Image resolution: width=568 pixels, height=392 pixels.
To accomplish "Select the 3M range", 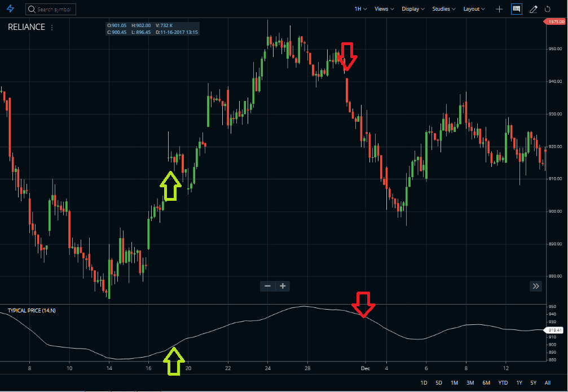I will click(x=470, y=382).
